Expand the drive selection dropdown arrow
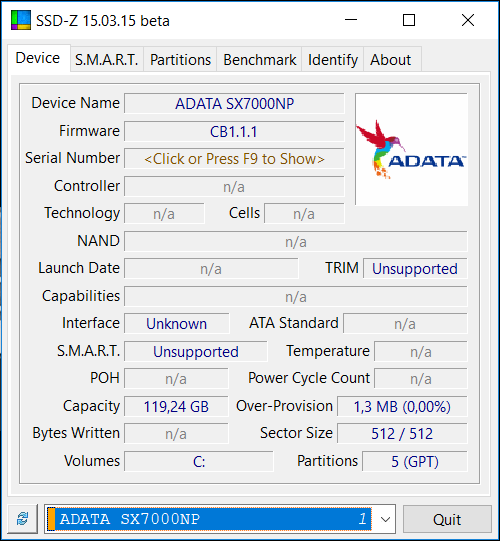This screenshot has height=541, width=500. click(x=385, y=519)
